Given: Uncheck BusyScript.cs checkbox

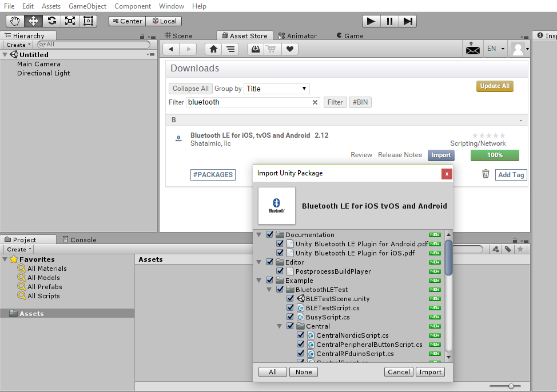Looking at the screenshot, I should [x=290, y=317].
